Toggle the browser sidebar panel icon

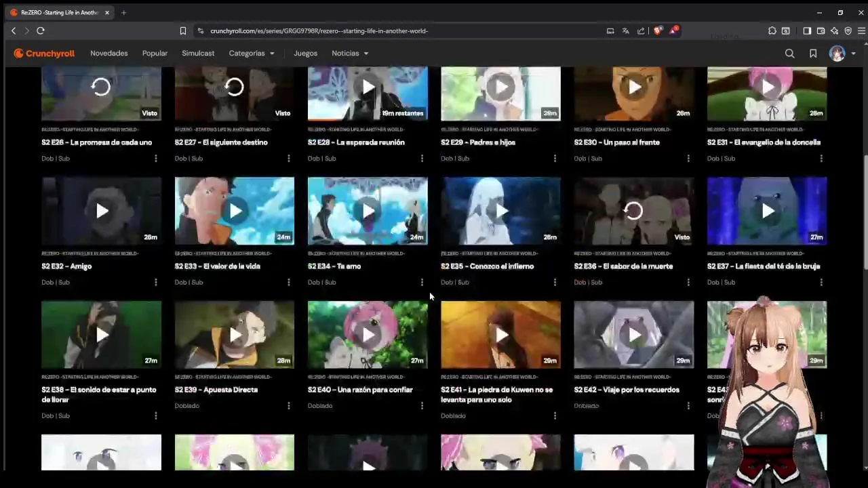tap(807, 30)
